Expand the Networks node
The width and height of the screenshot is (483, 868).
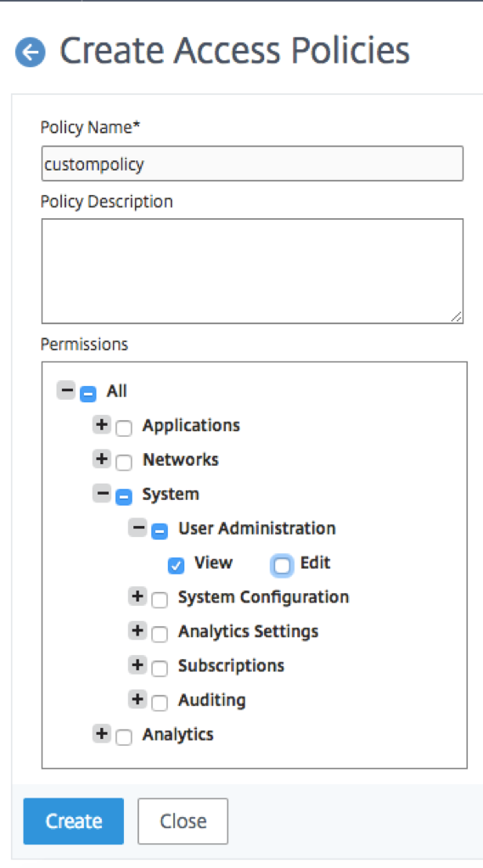point(102,458)
